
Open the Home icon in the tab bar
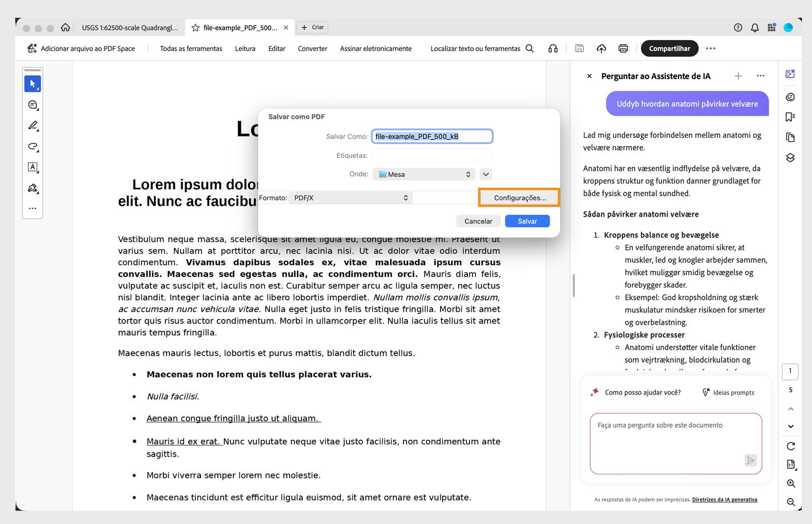(x=65, y=27)
